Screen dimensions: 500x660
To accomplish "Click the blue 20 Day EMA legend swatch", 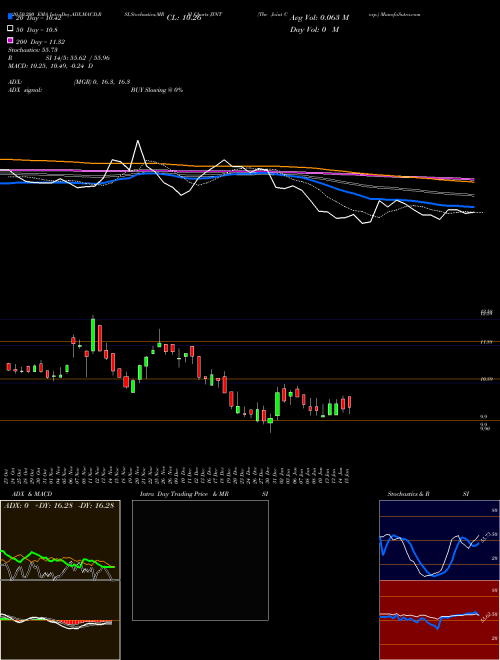I will click(x=10, y=17).
